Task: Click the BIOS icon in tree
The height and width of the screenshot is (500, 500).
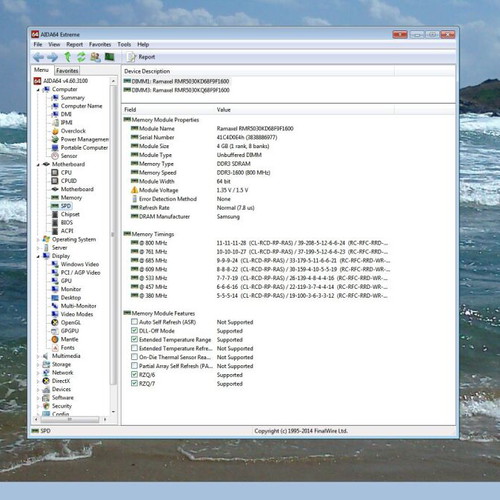Action: (x=55, y=223)
